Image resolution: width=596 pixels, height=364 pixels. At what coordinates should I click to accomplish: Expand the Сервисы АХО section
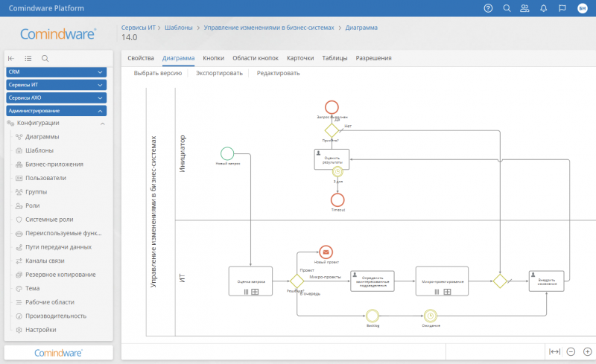[100, 98]
